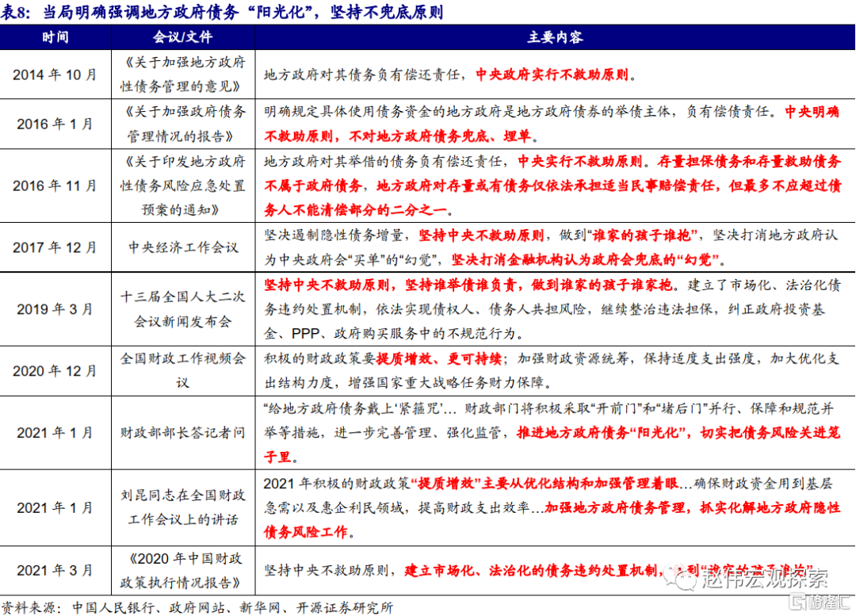Click red text '中央政府实行不救助原则'

pos(552,75)
